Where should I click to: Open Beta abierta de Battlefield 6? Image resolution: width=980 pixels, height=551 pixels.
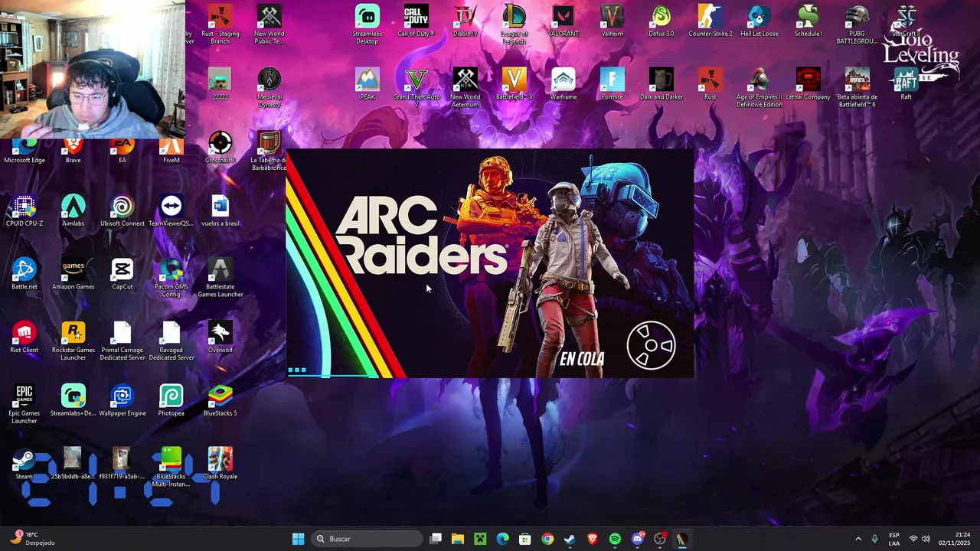857,87
